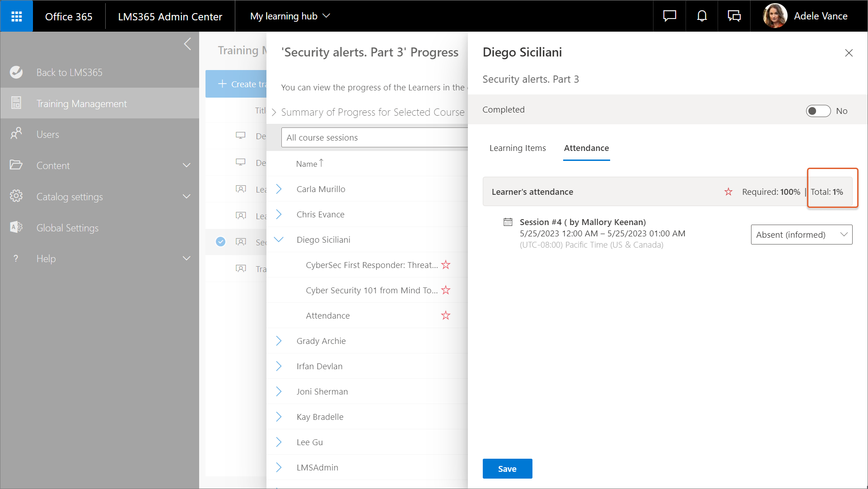Switch to the Learning Items tab
The image size is (868, 489).
[x=518, y=148]
